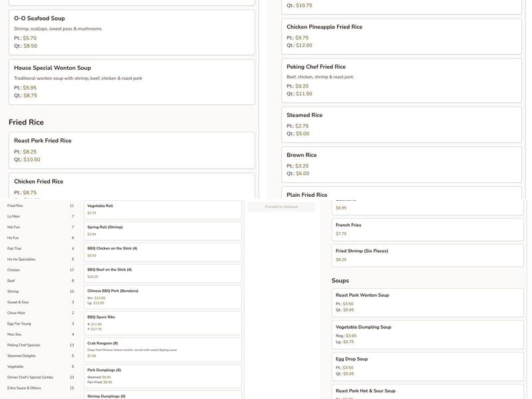This screenshot has width=532, height=399.
Task: Select Fried Shrimp (Six Pieces) item
Action: (428, 255)
